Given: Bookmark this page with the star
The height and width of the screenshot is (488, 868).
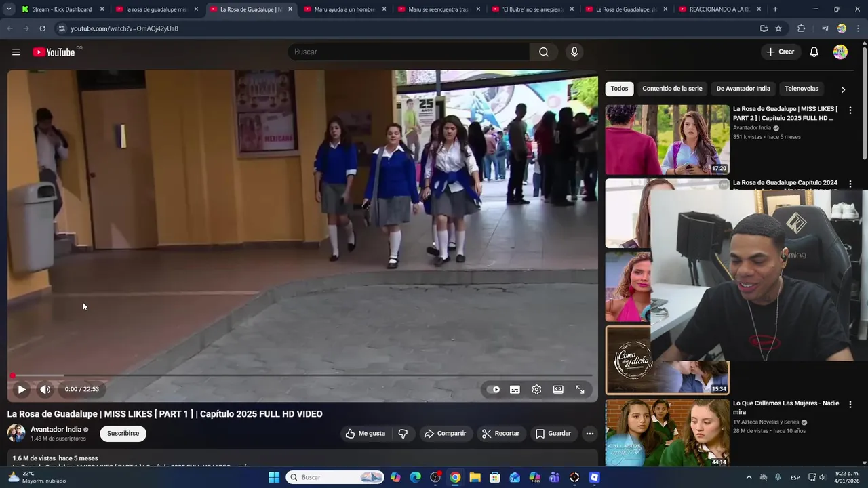Looking at the screenshot, I should 778,28.
